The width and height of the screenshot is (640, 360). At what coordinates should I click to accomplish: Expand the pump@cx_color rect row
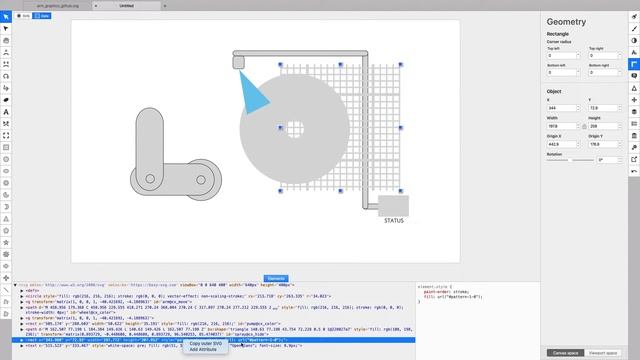[22, 324]
